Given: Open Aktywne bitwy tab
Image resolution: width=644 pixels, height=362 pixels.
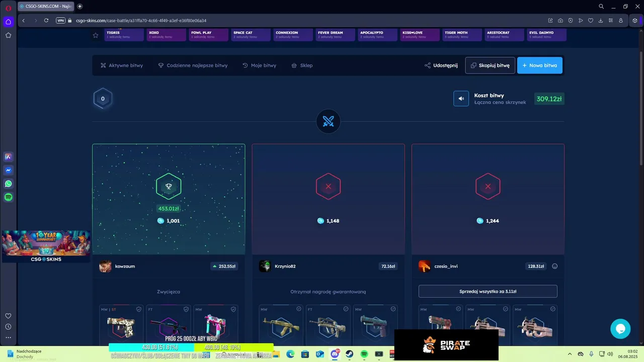Looking at the screenshot, I should coord(122,65).
